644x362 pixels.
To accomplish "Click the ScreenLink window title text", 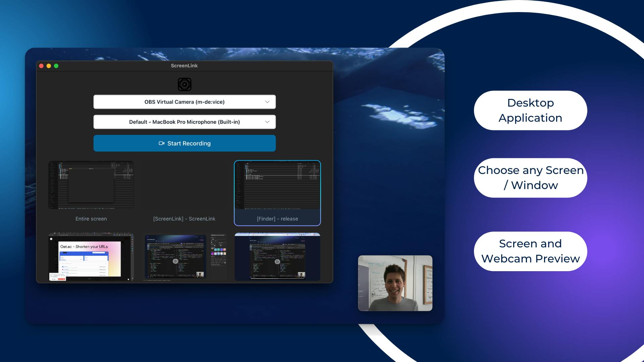I will pos(184,66).
